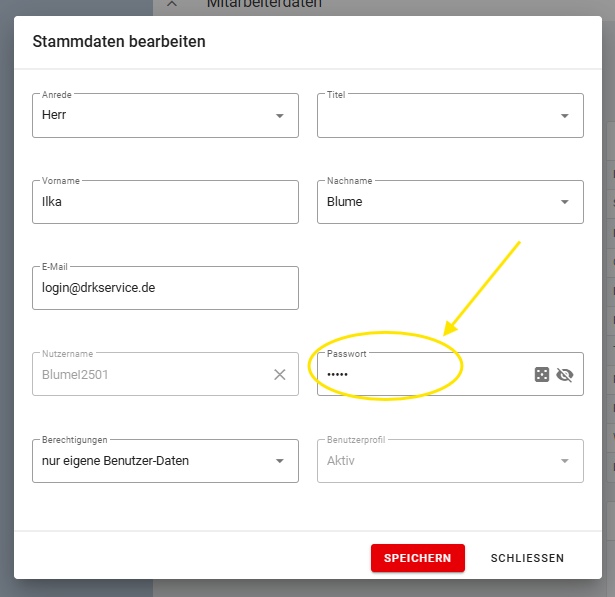Click the Nachname dropdown arrow
Viewport: 615px width, 597px height.
coord(565,202)
